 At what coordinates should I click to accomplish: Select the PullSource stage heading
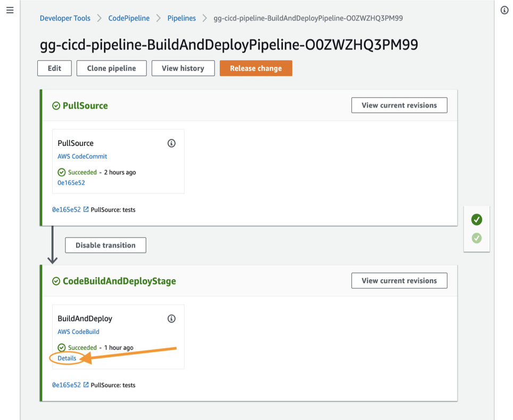85,106
